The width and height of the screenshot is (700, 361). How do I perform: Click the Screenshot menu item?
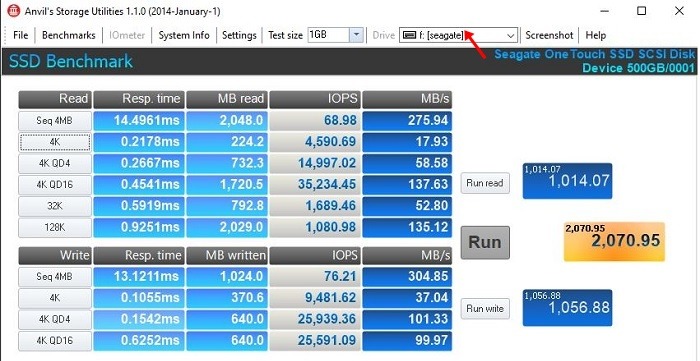549,35
